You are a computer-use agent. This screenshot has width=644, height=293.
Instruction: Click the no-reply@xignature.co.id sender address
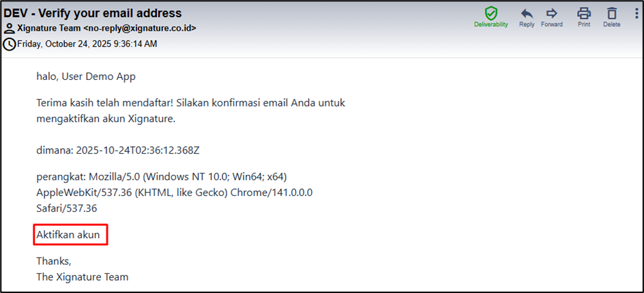tap(140, 29)
